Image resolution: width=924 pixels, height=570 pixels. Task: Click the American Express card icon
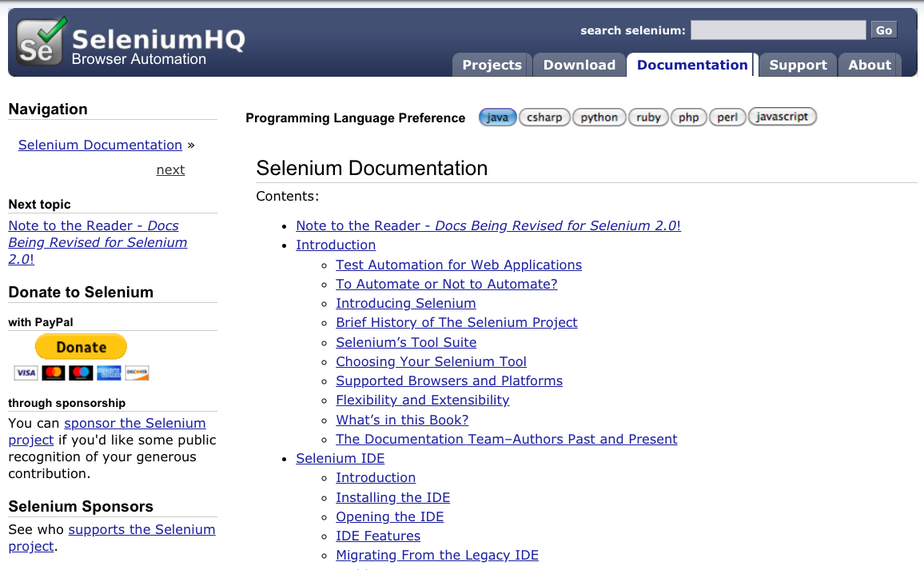point(108,373)
